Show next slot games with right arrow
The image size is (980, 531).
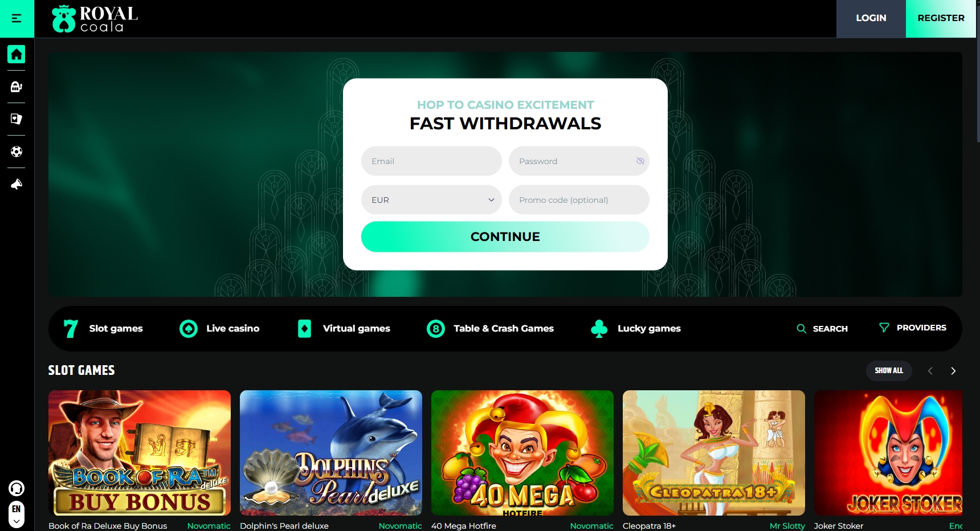[x=953, y=371]
